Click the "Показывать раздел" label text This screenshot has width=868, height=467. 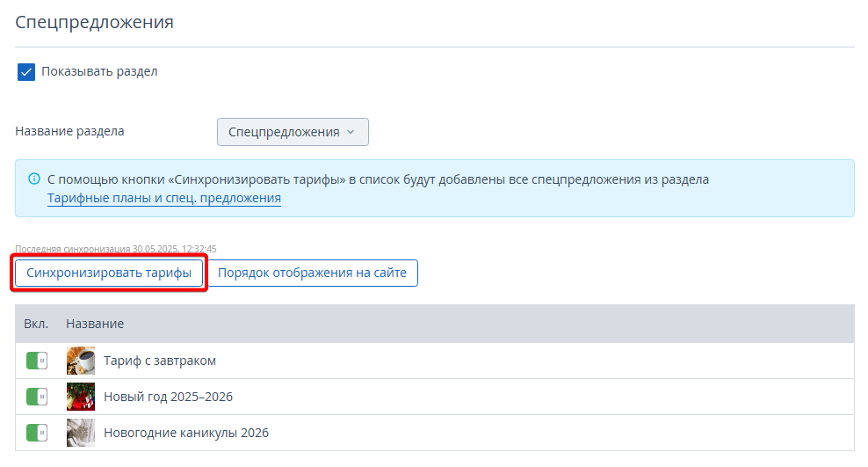point(99,71)
